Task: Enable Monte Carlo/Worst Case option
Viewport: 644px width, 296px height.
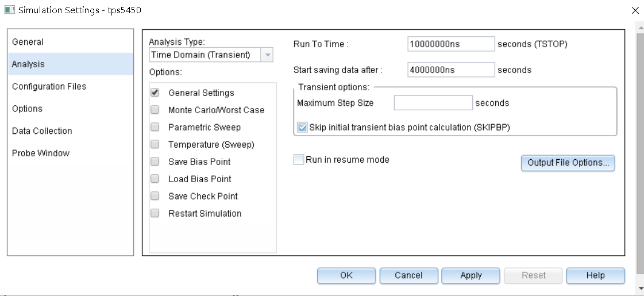Action: 155,110
